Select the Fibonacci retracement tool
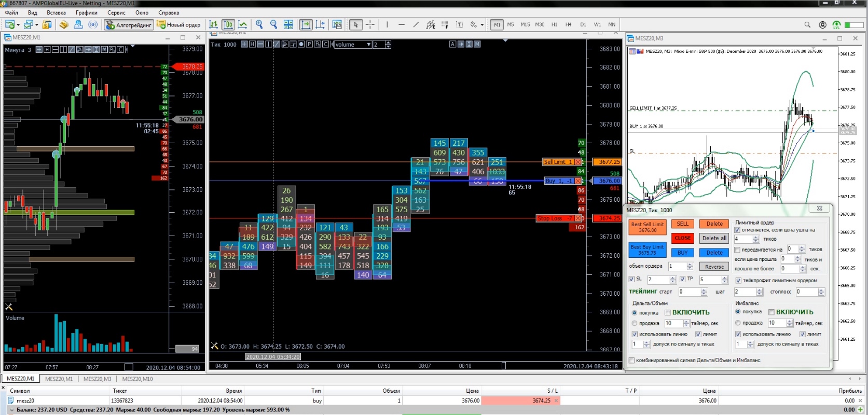 click(445, 24)
